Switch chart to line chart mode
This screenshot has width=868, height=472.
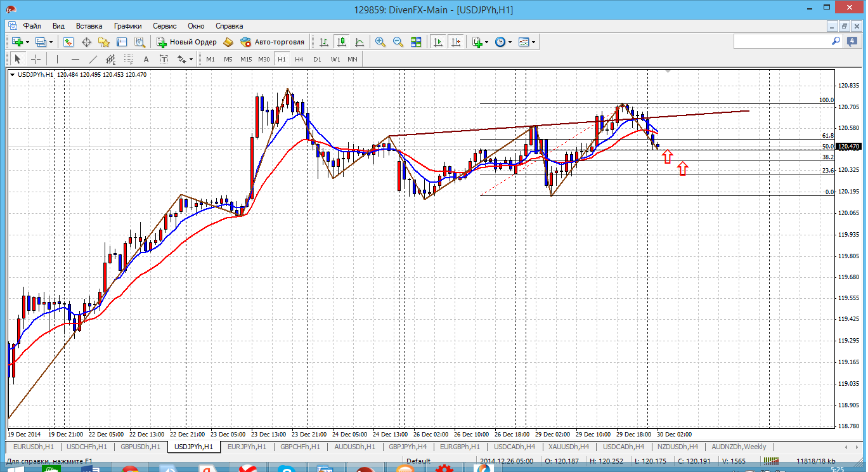pyautogui.click(x=360, y=42)
